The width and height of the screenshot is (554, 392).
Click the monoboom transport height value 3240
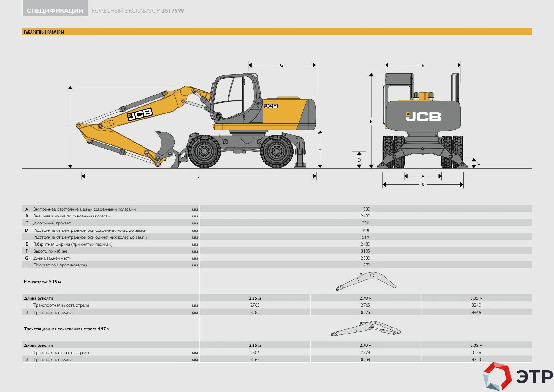click(476, 305)
